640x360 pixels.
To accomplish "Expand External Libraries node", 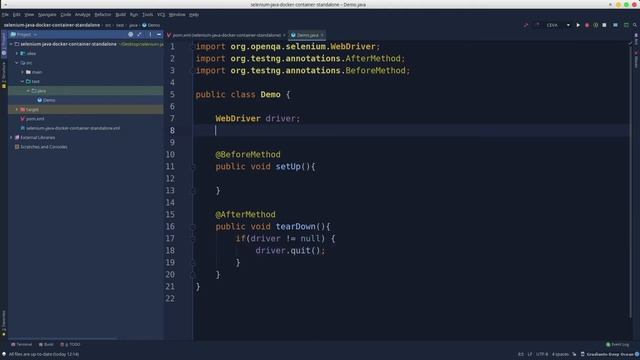I will tap(11, 138).
